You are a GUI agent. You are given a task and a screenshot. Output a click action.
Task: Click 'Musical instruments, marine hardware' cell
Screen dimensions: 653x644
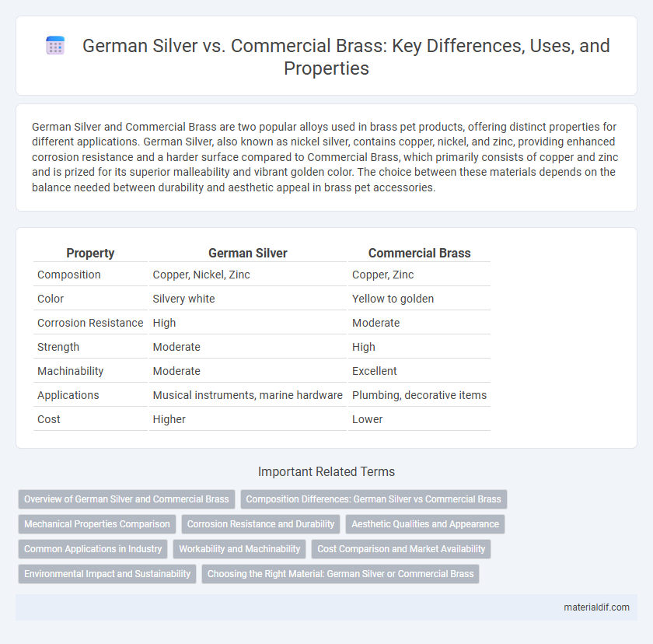pos(247,395)
